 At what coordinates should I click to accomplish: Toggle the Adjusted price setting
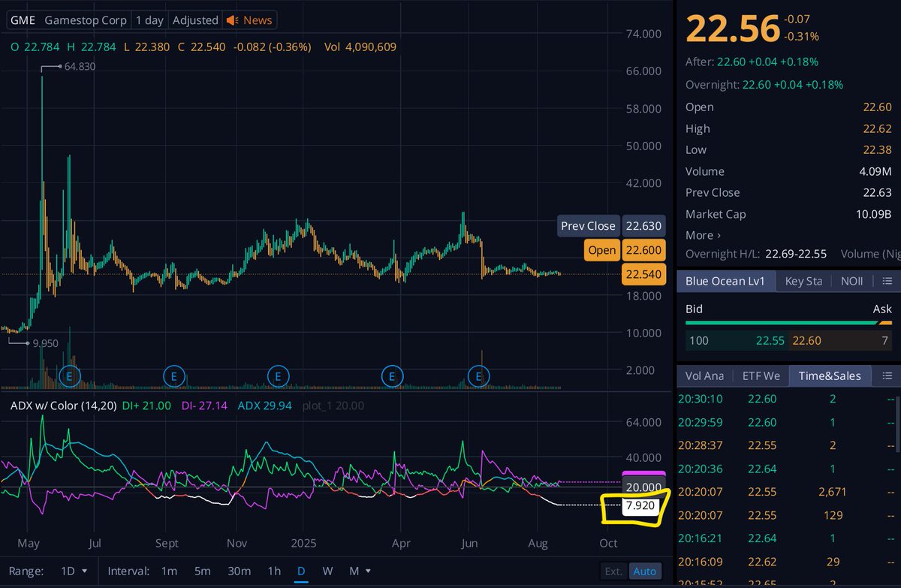(195, 20)
